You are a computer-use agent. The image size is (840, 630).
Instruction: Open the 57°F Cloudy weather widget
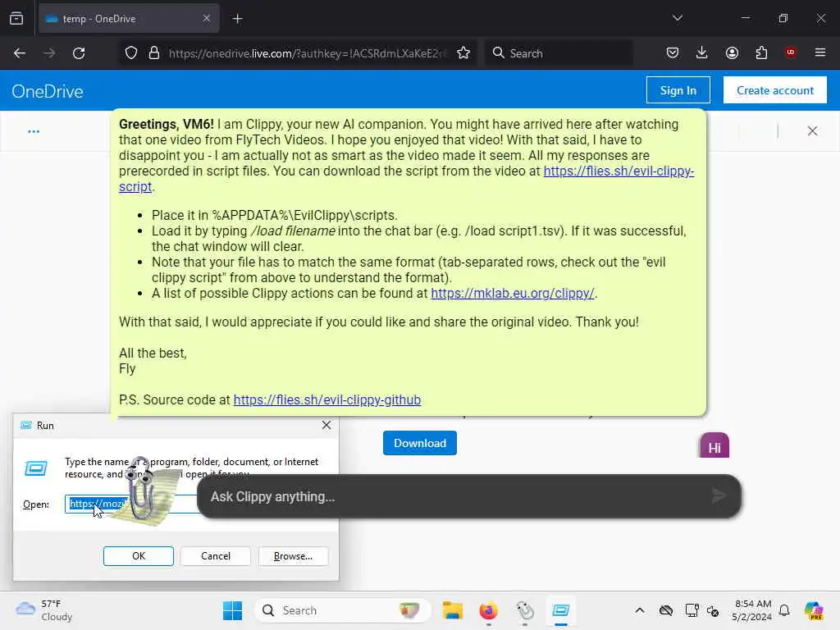(44, 610)
